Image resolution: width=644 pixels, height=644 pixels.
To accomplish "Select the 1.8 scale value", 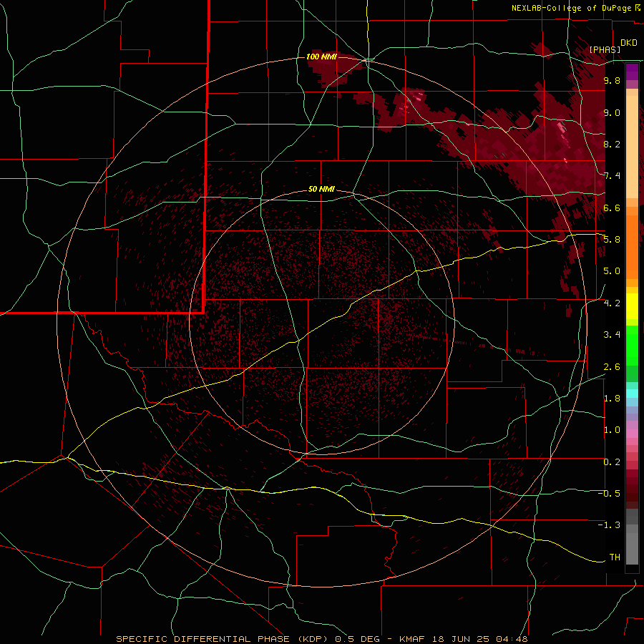I will pos(612,399).
